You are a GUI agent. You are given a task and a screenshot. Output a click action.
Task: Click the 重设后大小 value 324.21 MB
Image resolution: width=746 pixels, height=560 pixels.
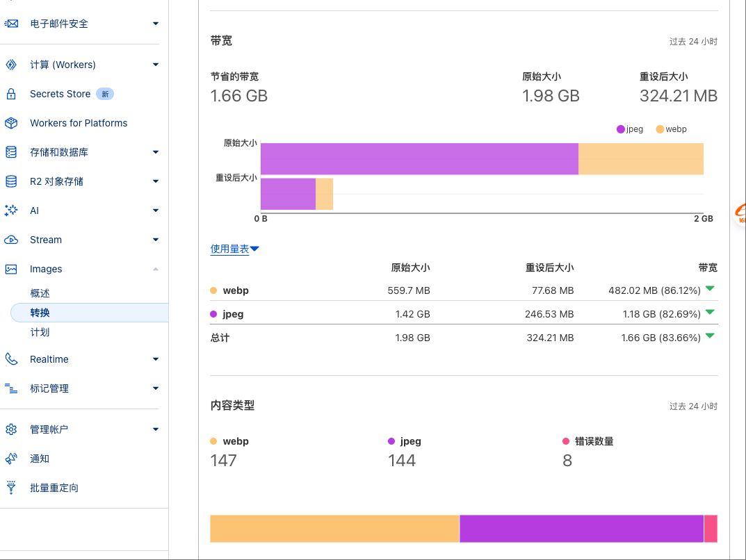point(679,96)
